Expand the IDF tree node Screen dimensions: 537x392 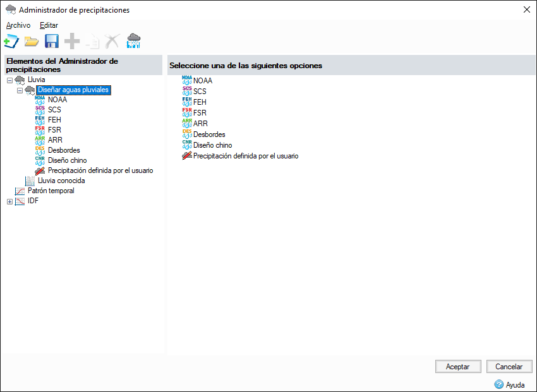click(x=9, y=201)
